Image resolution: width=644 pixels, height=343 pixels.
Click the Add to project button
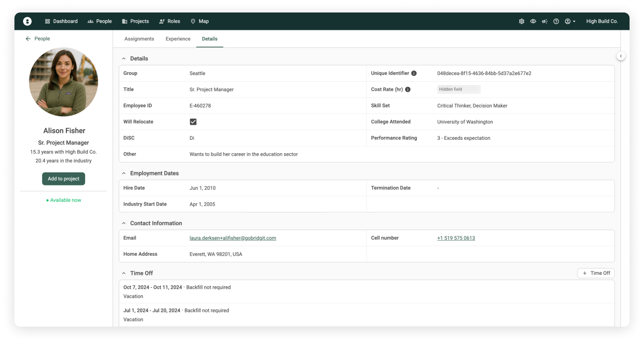pos(63,179)
